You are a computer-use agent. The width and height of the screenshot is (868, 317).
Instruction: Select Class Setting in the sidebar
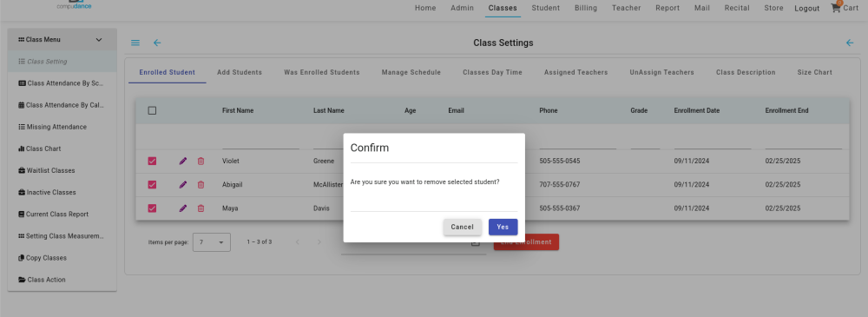62,62
